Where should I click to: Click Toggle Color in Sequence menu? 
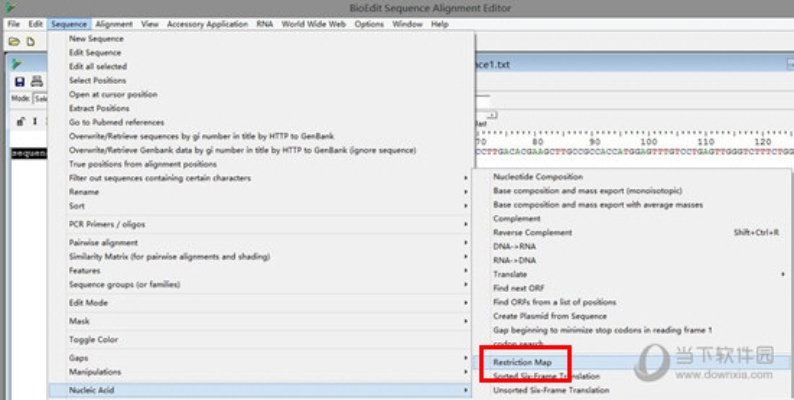93,340
